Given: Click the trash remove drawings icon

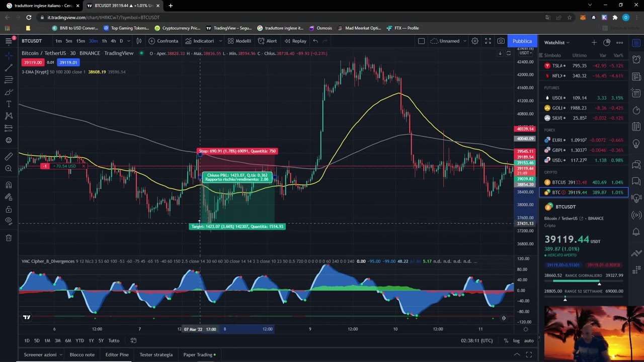Looking at the screenshot, I should pos(9,238).
